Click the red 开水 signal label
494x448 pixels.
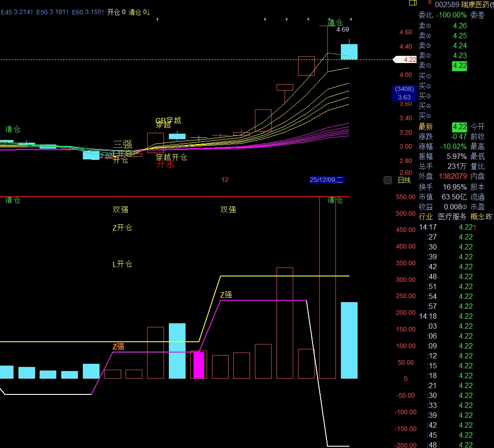165,164
